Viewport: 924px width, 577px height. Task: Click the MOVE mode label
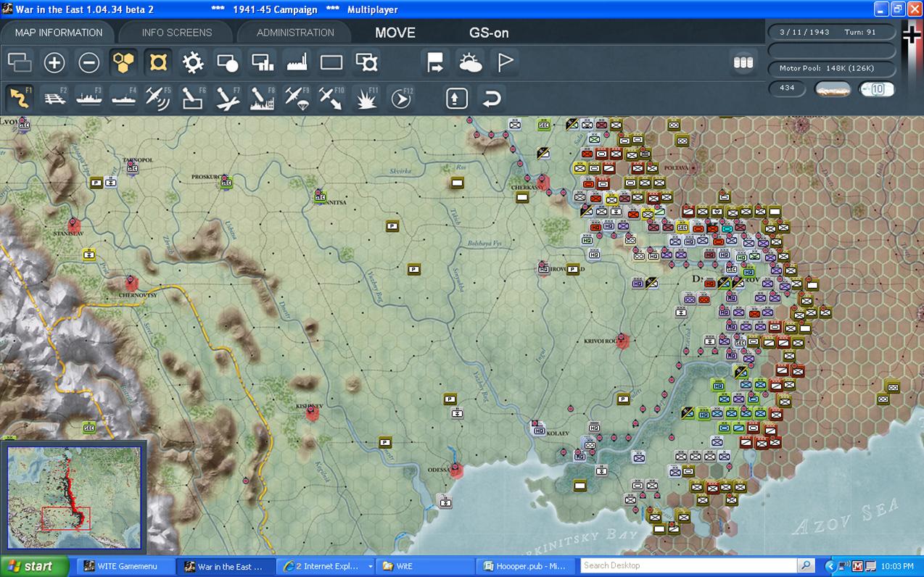coord(395,33)
